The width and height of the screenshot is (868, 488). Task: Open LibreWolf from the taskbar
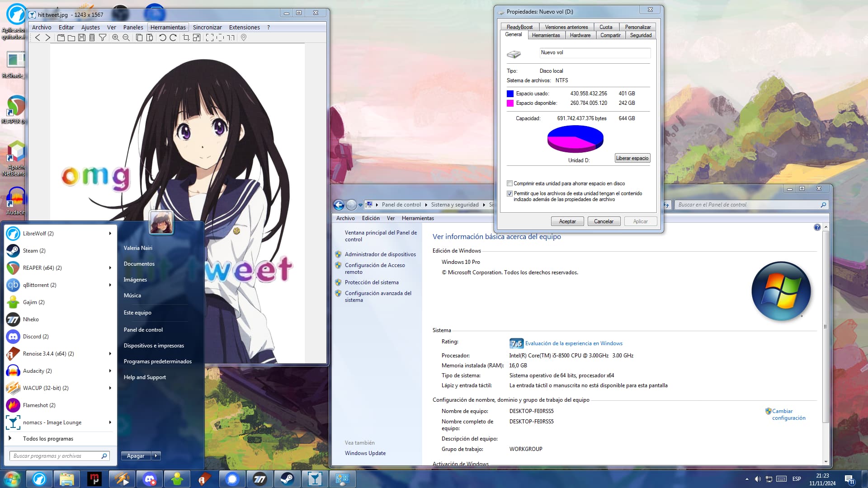click(x=39, y=479)
